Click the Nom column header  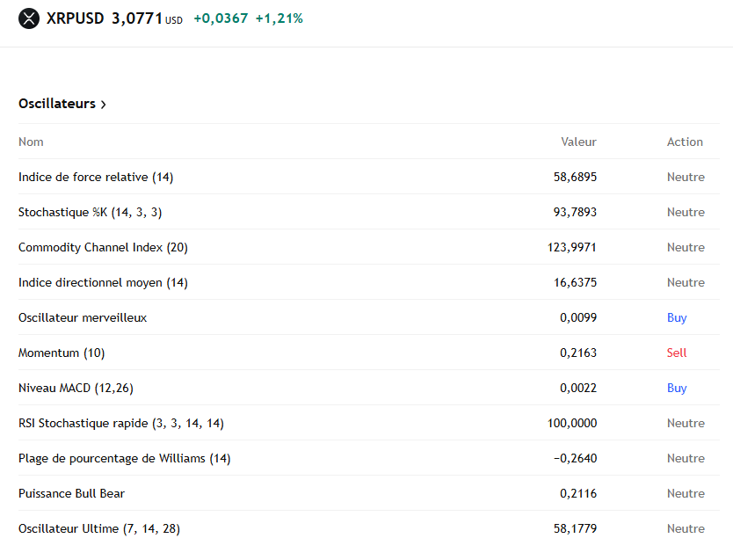(x=31, y=142)
